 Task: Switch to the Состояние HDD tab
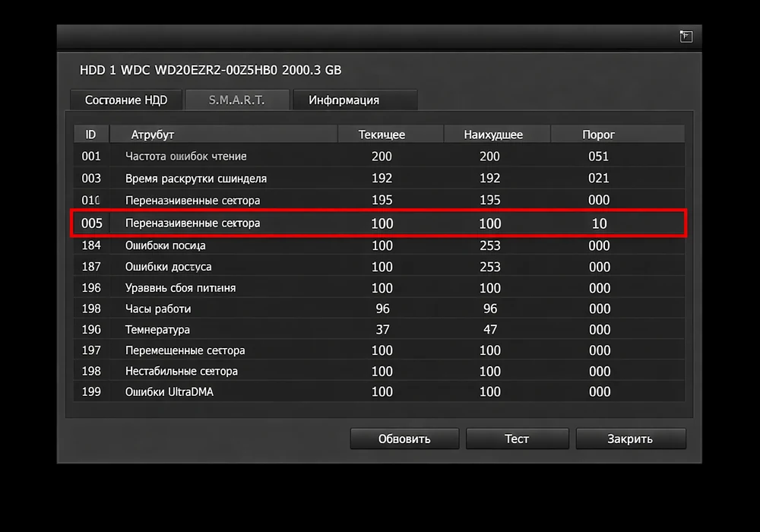126,100
